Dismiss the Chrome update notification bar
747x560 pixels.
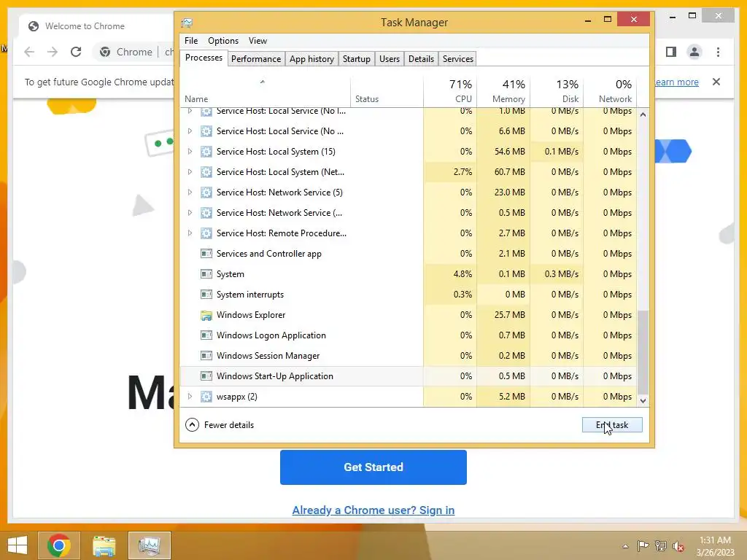point(716,82)
